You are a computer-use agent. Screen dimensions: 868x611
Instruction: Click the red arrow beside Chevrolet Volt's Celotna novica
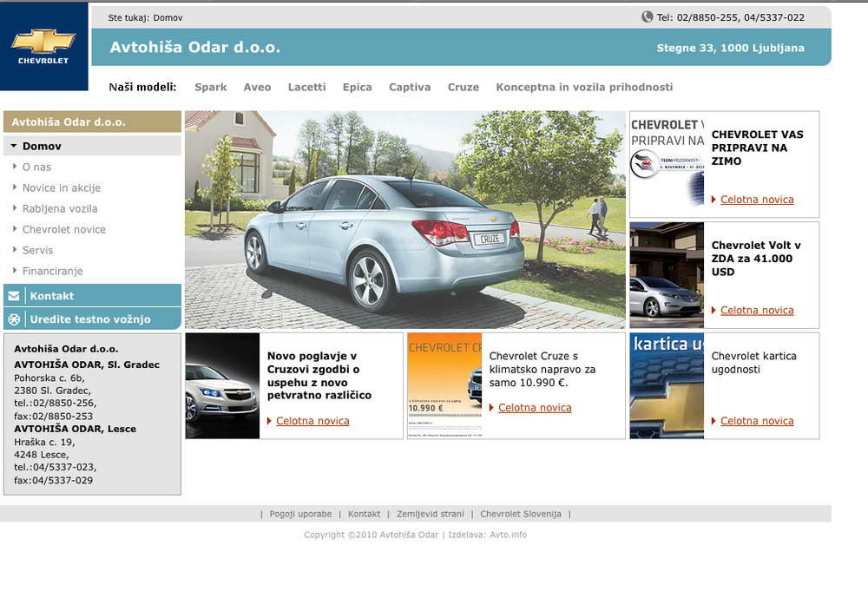pyautogui.click(x=713, y=311)
